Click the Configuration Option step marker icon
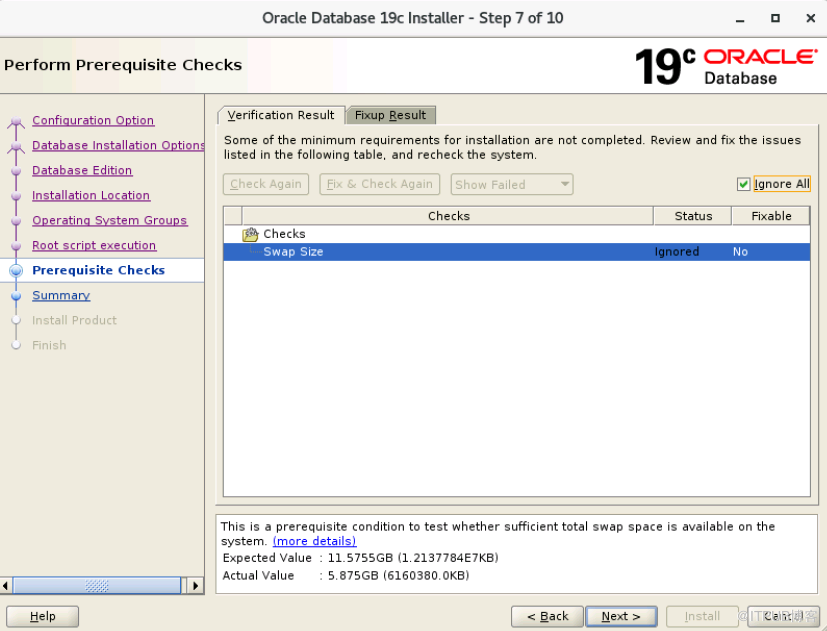This screenshot has width=827, height=631. click(15, 122)
